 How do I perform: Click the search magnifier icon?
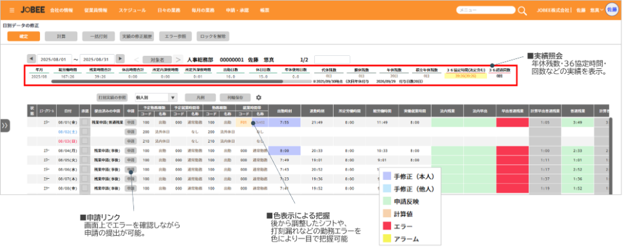522,11
